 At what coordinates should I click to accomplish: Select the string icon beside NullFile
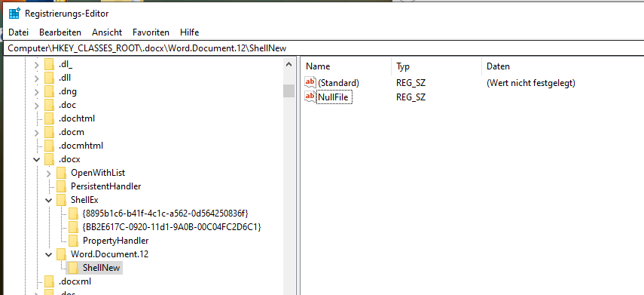pos(310,97)
